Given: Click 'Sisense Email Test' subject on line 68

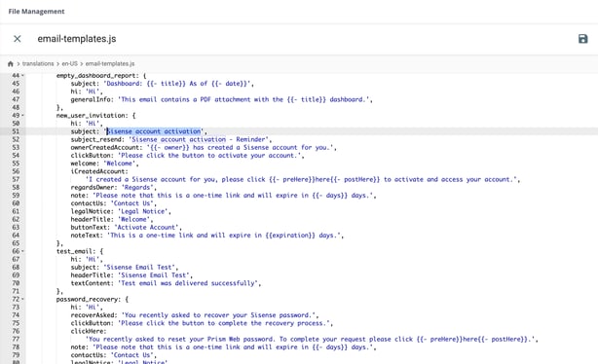Looking at the screenshot, I should 139,268.
